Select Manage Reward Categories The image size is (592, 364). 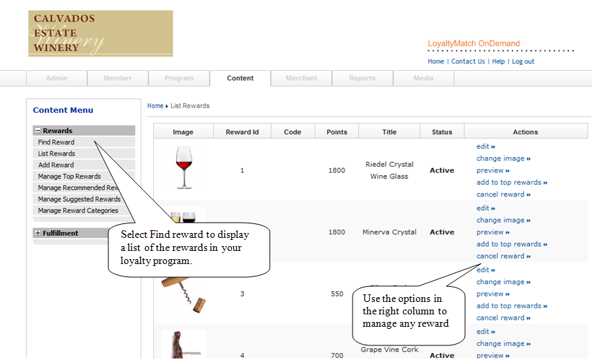[78, 210]
